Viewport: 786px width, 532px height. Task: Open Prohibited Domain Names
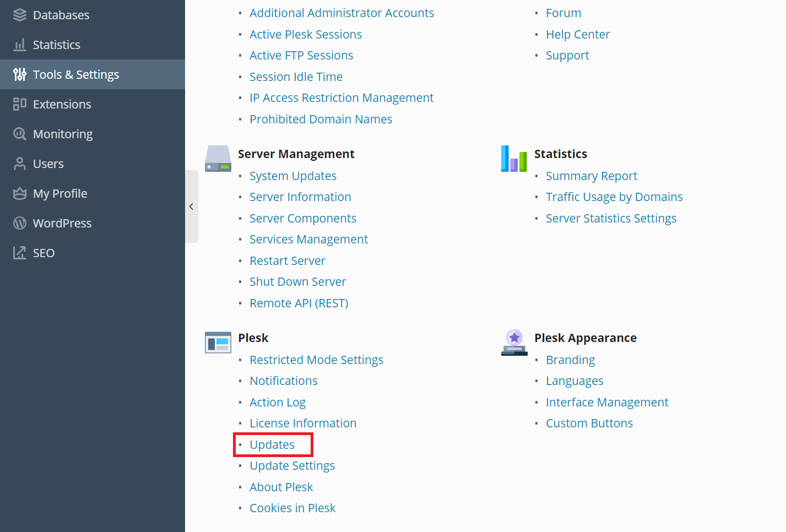tap(321, 119)
